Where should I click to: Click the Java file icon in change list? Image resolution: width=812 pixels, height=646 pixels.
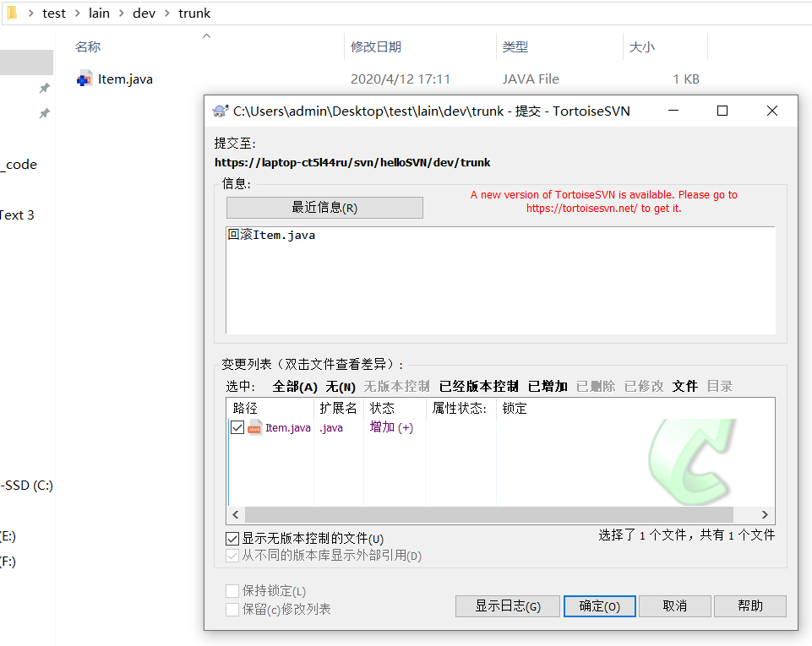tap(255, 427)
